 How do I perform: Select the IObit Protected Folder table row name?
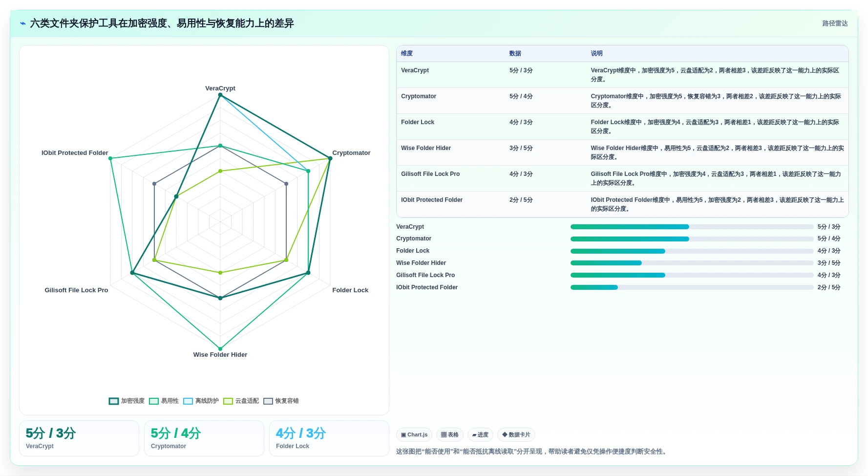pyautogui.click(x=432, y=200)
